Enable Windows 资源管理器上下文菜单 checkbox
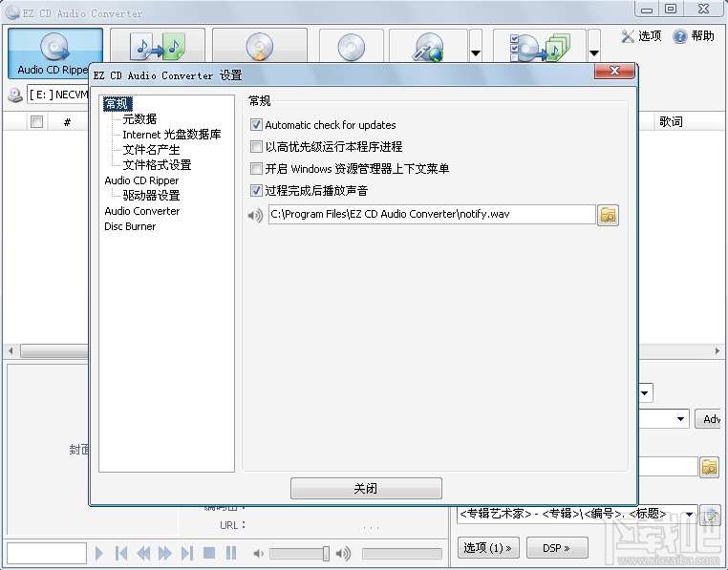Viewport: 728px width, 570px height. tap(256, 168)
